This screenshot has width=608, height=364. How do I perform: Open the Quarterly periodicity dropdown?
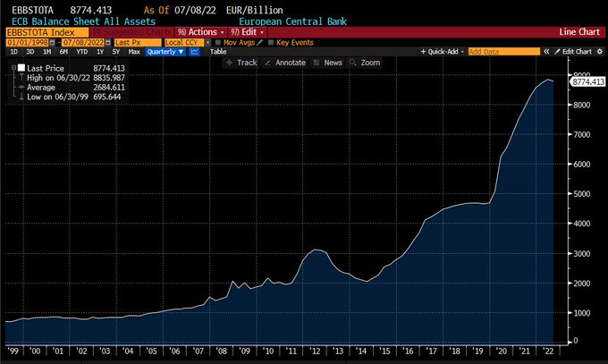click(165, 52)
